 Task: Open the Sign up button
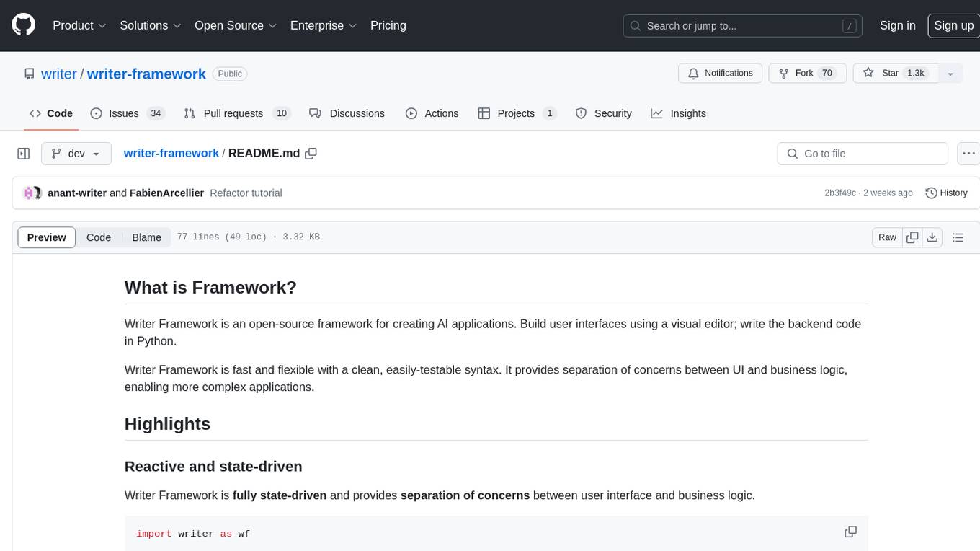point(953,25)
